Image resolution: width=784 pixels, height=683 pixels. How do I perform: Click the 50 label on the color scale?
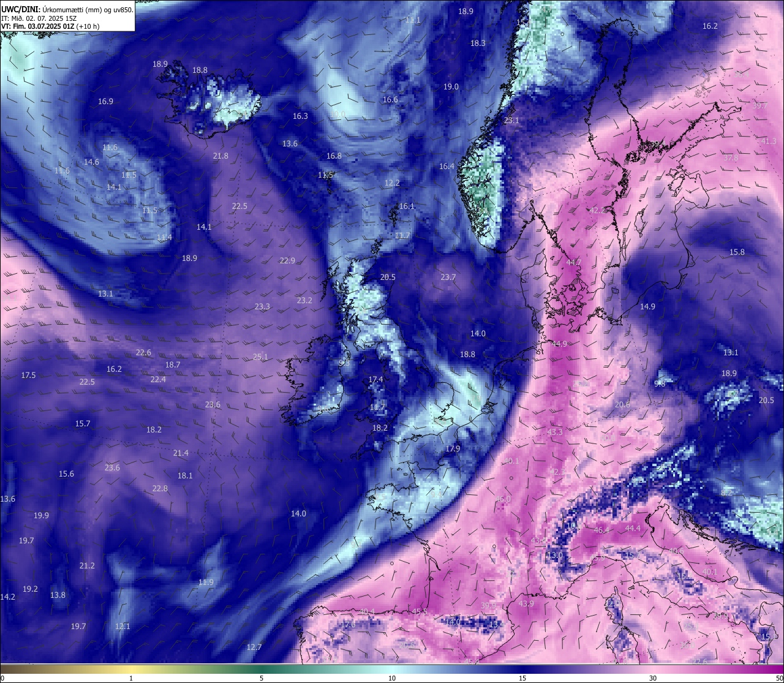point(779,678)
